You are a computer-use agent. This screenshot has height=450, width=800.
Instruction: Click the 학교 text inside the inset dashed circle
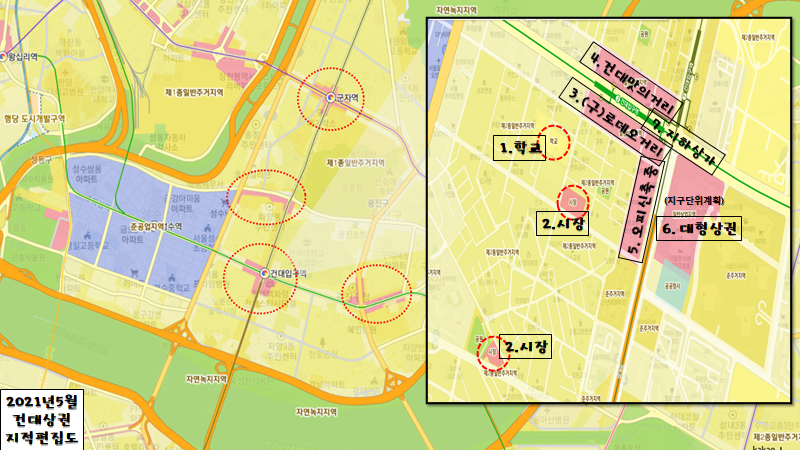coord(554,141)
